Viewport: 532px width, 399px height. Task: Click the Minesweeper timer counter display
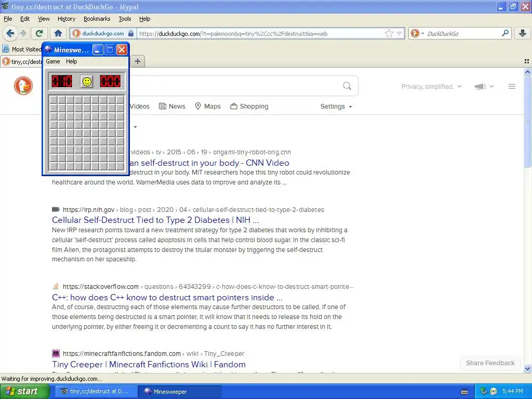[x=110, y=82]
